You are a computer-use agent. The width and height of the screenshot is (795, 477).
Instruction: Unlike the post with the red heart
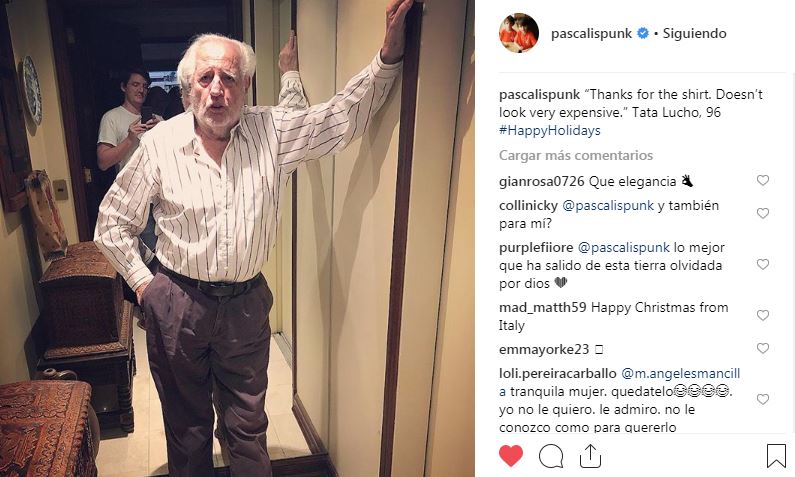click(x=511, y=455)
